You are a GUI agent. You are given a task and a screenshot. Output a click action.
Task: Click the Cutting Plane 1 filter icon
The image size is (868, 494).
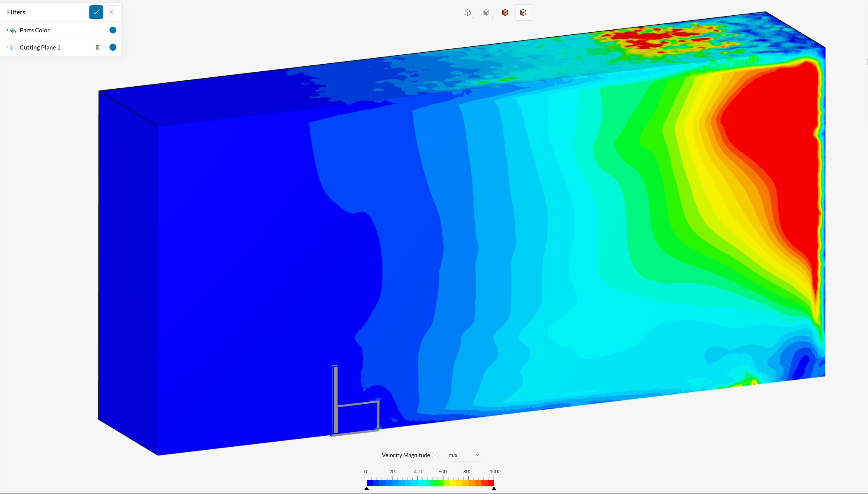click(x=13, y=48)
